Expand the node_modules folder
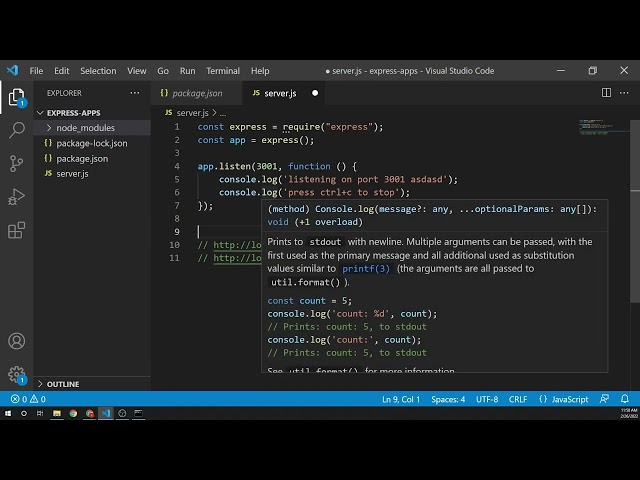Screen dimensions: 640x480 tap(92, 128)
